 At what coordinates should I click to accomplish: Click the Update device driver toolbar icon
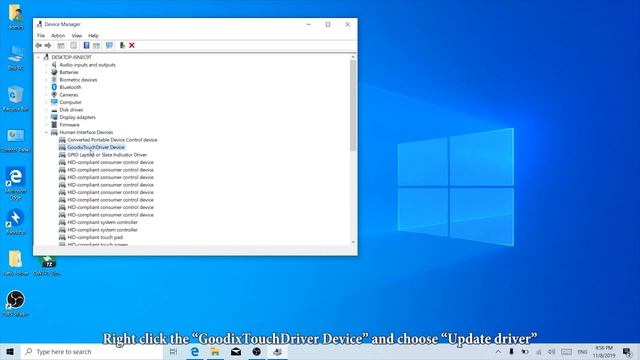point(122,45)
